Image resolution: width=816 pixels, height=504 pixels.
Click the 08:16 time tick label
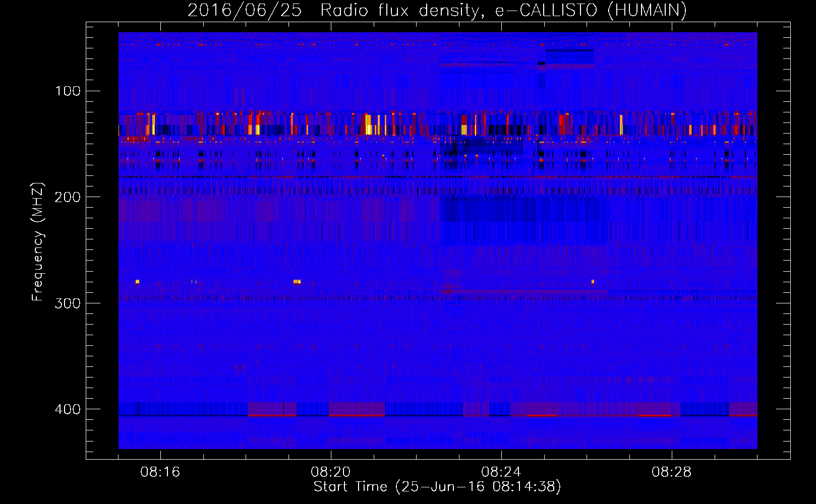coord(160,472)
